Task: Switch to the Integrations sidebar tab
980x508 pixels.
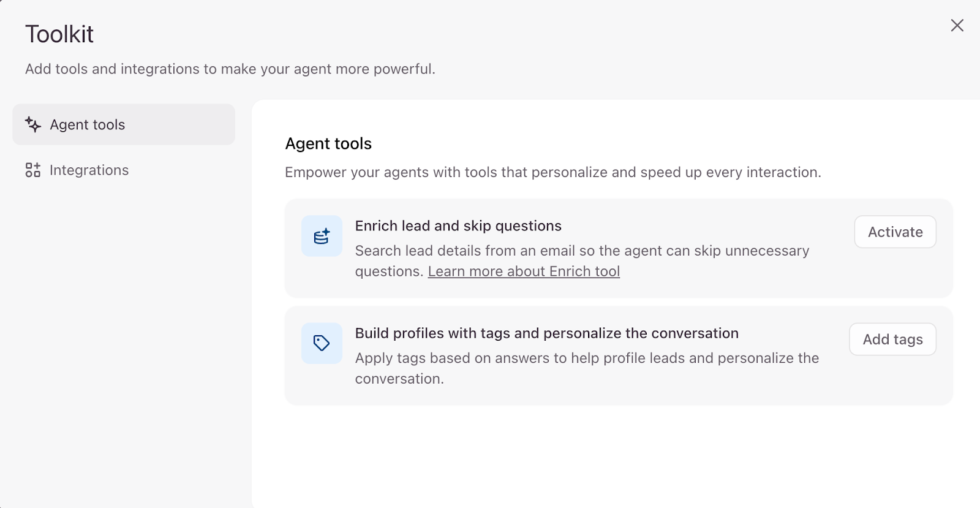Action: point(89,170)
